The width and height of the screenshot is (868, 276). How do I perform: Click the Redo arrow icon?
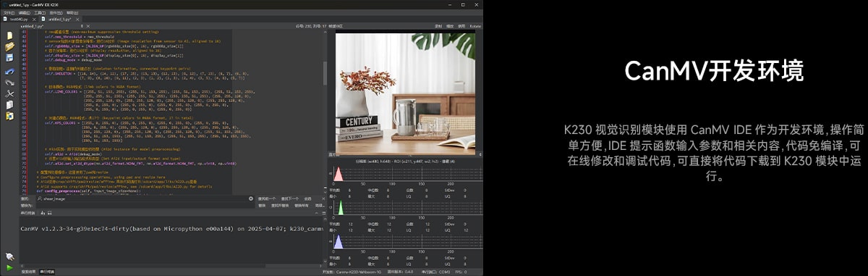(9, 83)
